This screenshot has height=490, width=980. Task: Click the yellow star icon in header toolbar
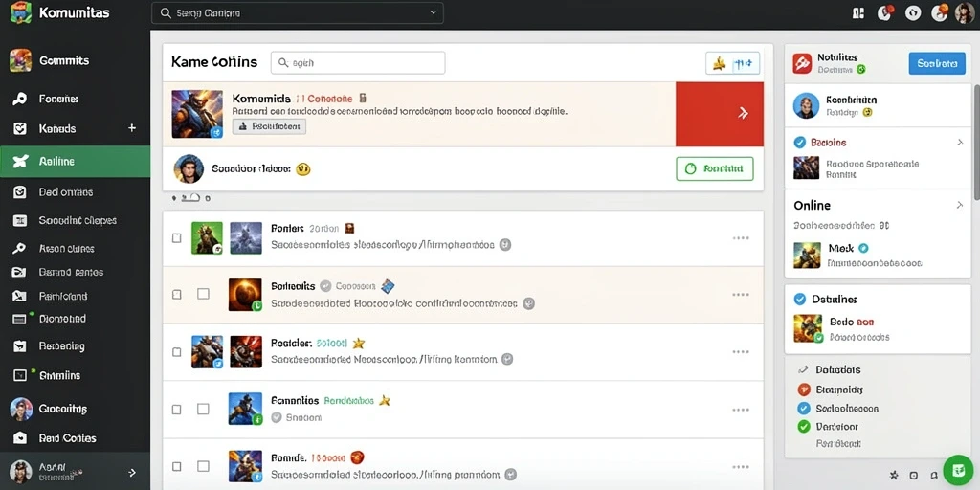[719, 63]
